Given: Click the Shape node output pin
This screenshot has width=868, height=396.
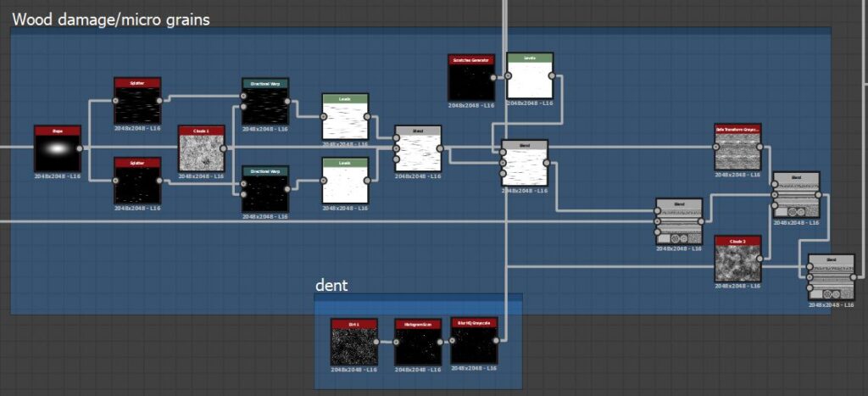Looking at the screenshot, I should pyautogui.click(x=80, y=148).
